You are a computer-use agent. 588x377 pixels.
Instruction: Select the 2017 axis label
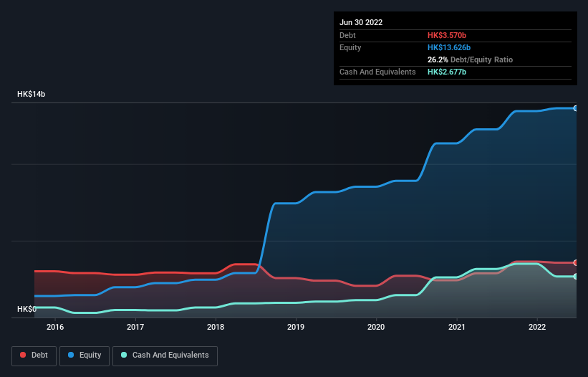click(x=135, y=327)
